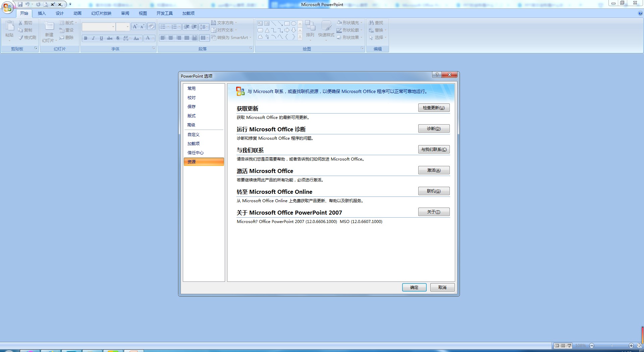Click the Align Text Right icon
Viewport: 644px width, 352px height.
pyautogui.click(x=179, y=38)
